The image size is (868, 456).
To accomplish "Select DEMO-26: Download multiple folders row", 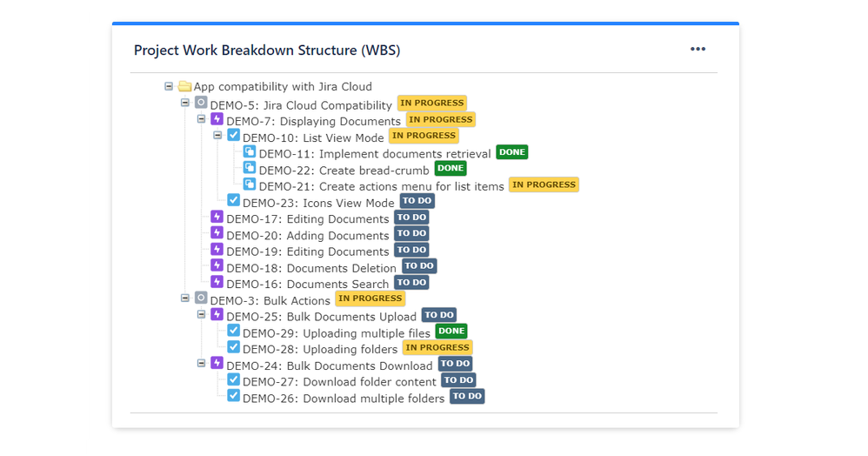I will pos(344,399).
